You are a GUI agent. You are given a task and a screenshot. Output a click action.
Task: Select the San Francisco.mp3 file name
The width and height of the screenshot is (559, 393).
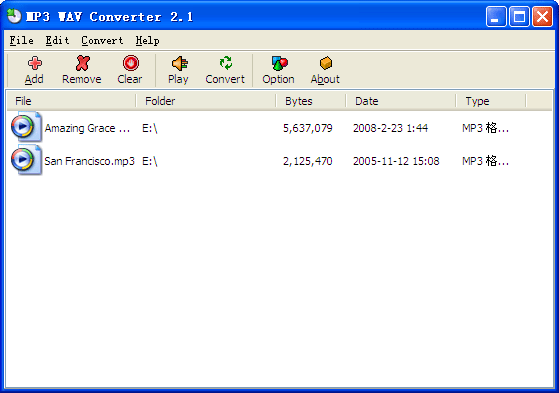[89, 161]
